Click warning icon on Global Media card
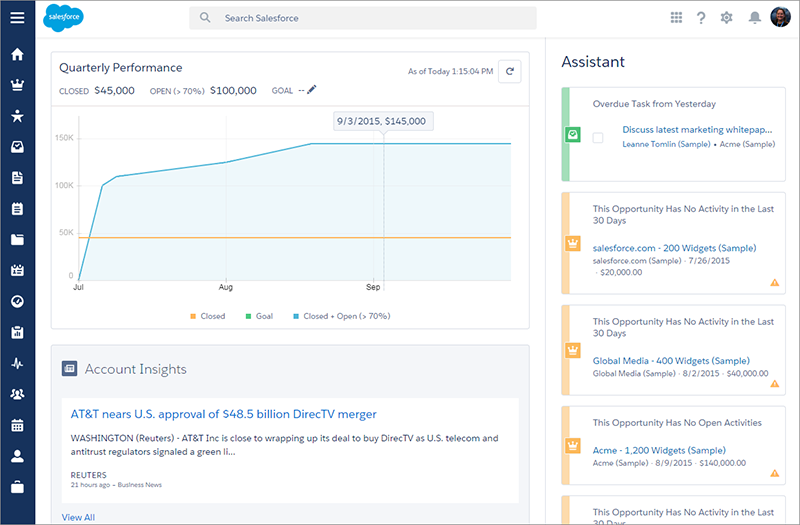 tap(774, 384)
